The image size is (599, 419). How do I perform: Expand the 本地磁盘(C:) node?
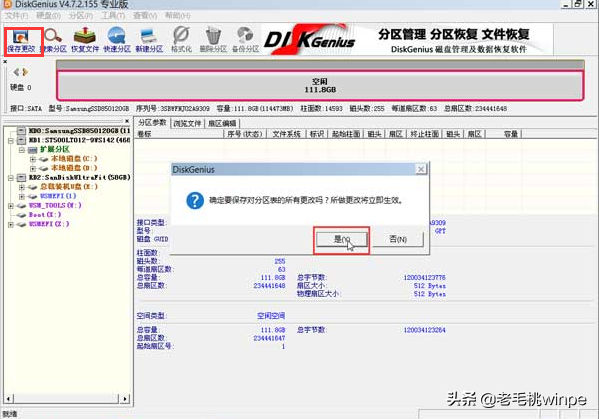[33, 159]
